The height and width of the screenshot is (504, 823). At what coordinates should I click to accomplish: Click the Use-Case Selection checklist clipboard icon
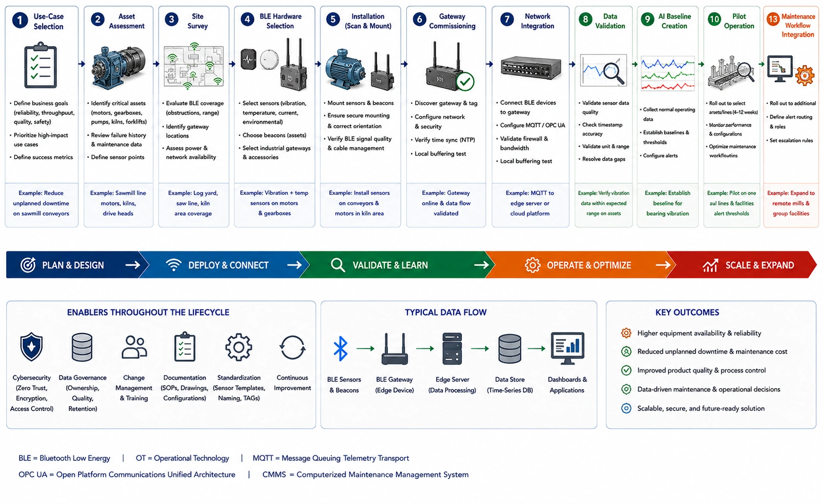coord(41,66)
